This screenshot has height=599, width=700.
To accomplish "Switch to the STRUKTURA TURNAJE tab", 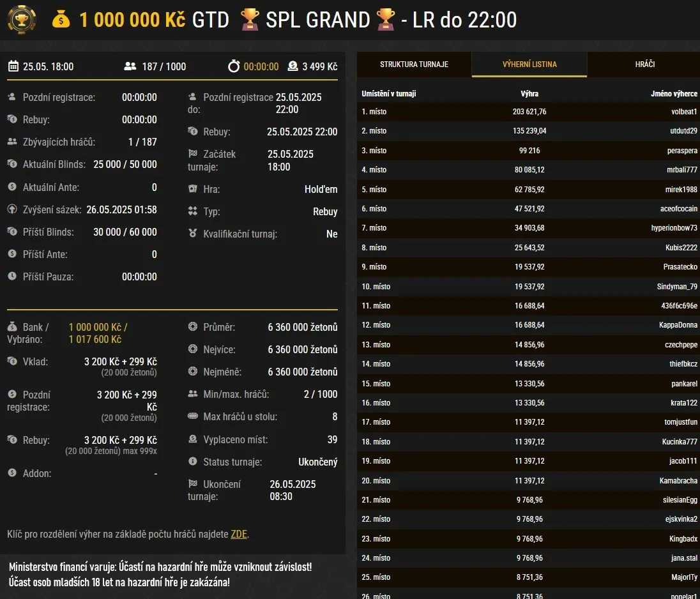I will click(x=414, y=64).
